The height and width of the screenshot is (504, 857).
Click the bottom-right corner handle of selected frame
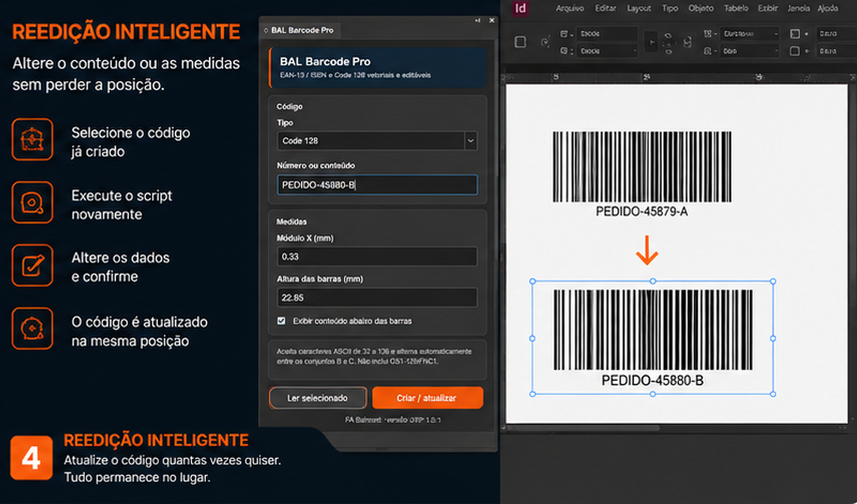(x=773, y=394)
